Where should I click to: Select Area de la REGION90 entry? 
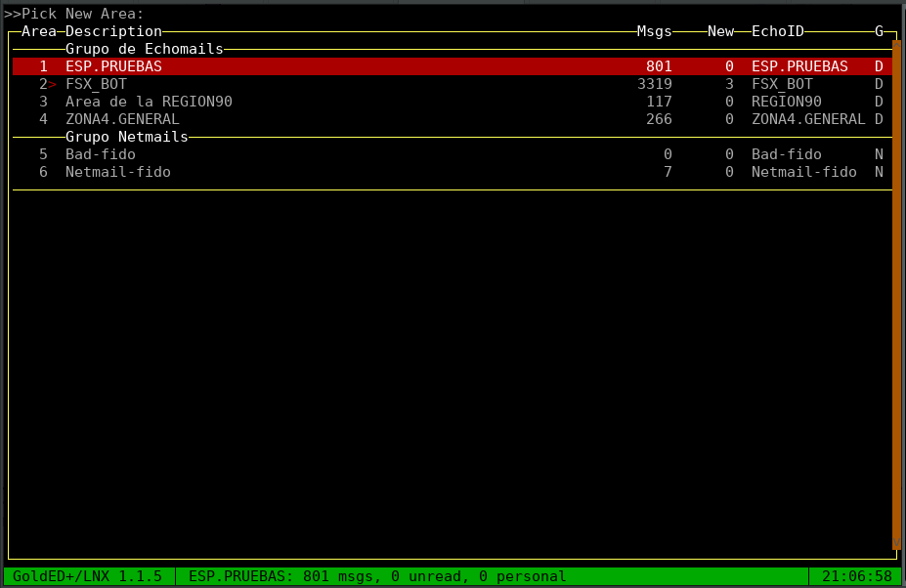coord(149,102)
